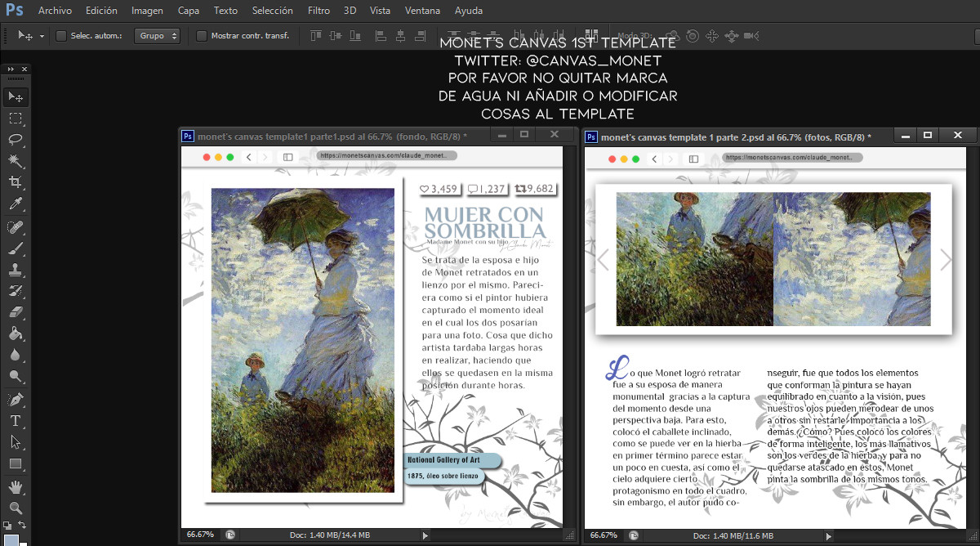Click the 3D slide mode icon
Viewport: 980px width, 546px height.
point(731,36)
